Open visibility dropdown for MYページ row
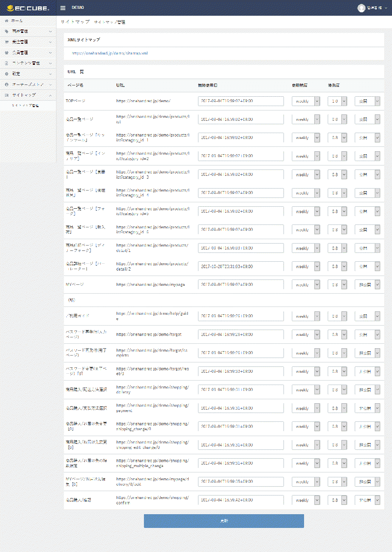Image resolution: width=392 pixels, height=552 pixels. point(367,284)
